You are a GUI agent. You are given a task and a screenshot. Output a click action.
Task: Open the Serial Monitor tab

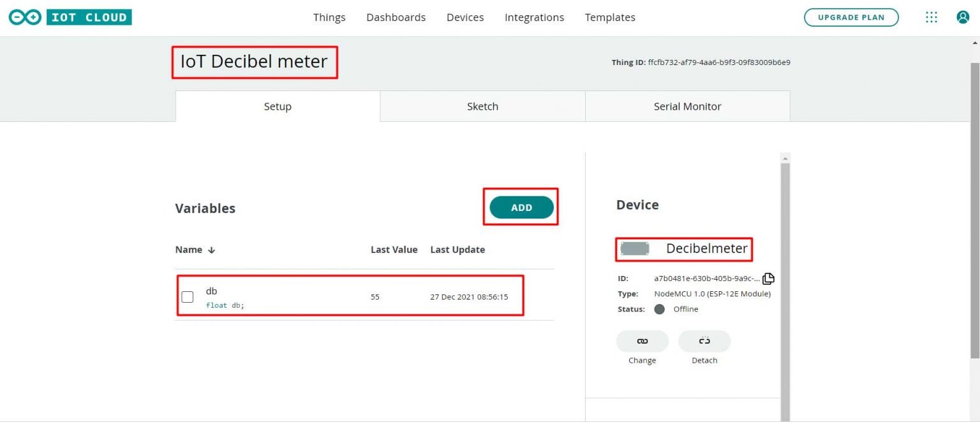687,106
